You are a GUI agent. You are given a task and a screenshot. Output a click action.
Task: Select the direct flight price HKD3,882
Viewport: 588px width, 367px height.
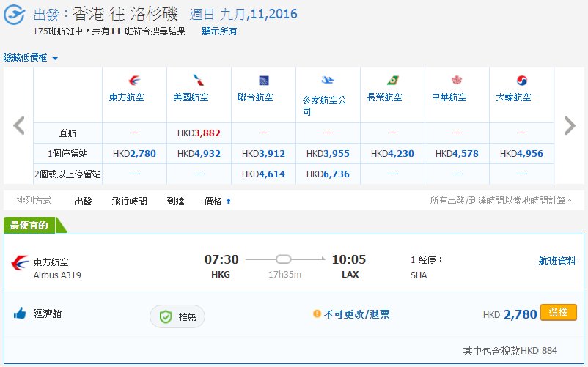[x=199, y=133]
